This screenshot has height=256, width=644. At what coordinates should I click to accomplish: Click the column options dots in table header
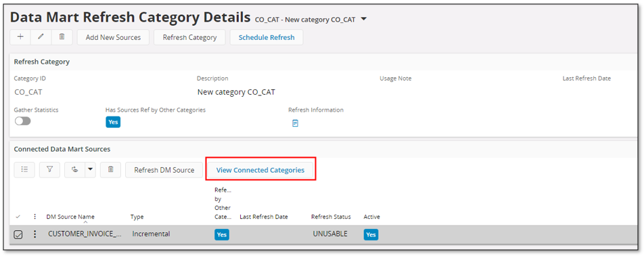35,217
